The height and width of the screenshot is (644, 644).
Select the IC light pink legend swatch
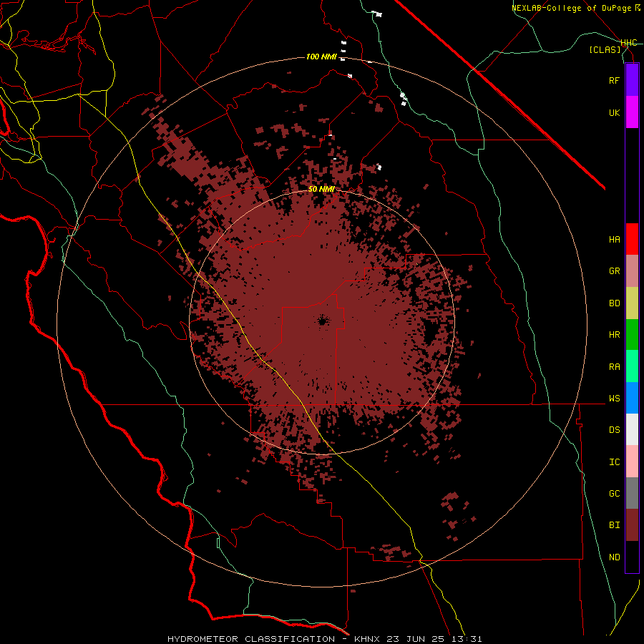click(x=632, y=462)
